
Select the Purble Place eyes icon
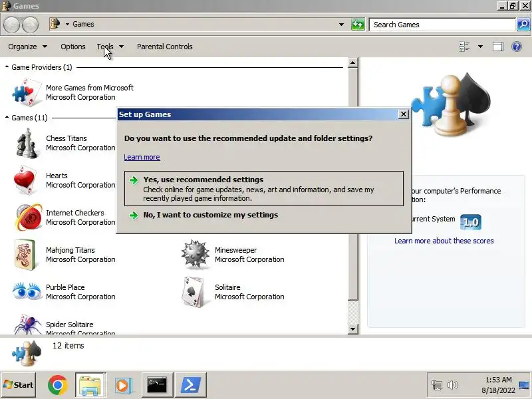(x=27, y=291)
